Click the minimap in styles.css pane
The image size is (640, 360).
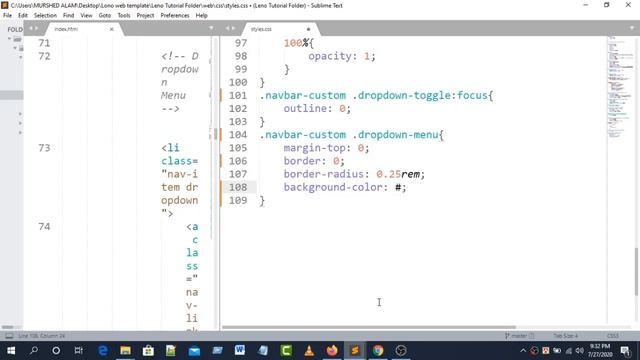[620, 88]
